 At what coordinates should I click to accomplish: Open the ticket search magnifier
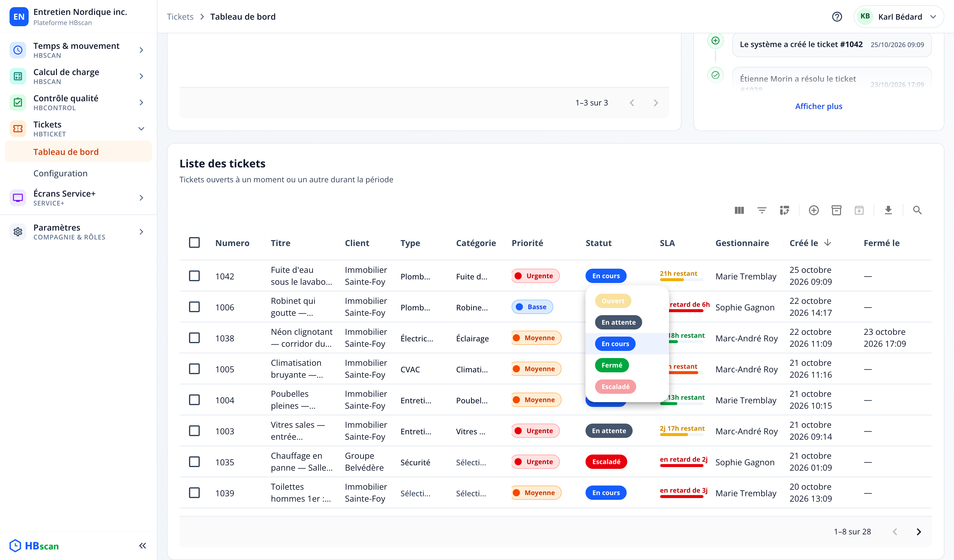point(917,210)
